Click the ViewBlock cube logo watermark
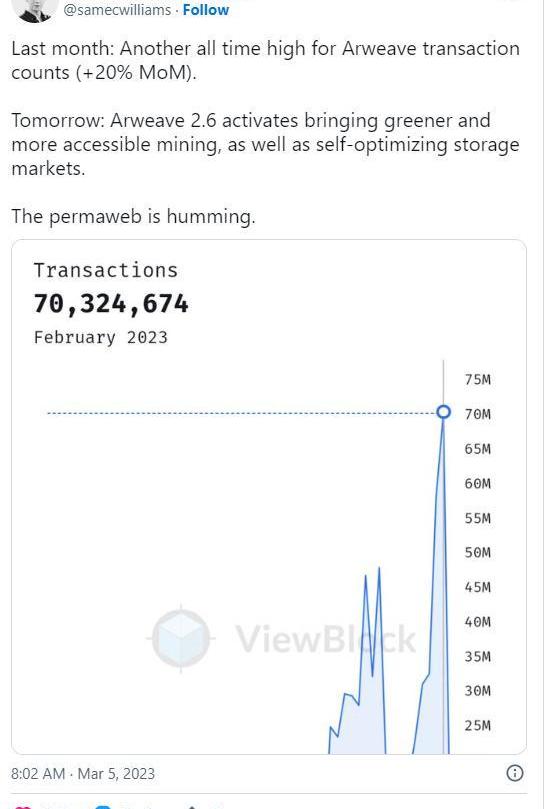Viewport: 553px width, 809px height. tap(181, 638)
